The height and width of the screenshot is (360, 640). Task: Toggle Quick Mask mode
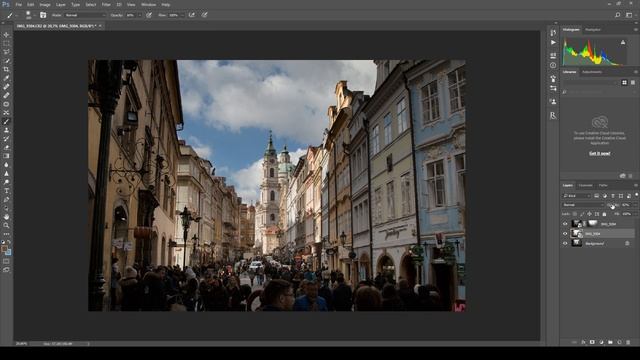pos(6,261)
